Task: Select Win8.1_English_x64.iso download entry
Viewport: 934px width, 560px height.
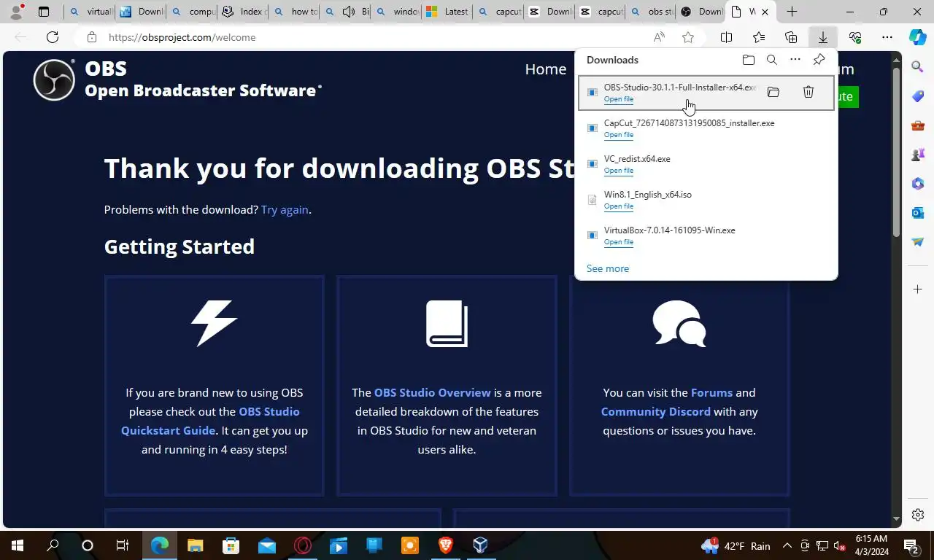Action: pyautogui.click(x=706, y=200)
